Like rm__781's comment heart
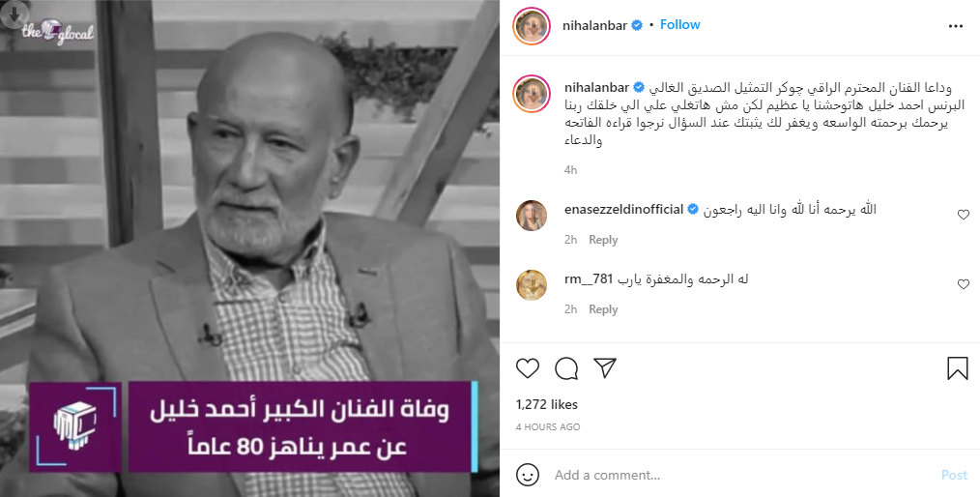 point(964,284)
